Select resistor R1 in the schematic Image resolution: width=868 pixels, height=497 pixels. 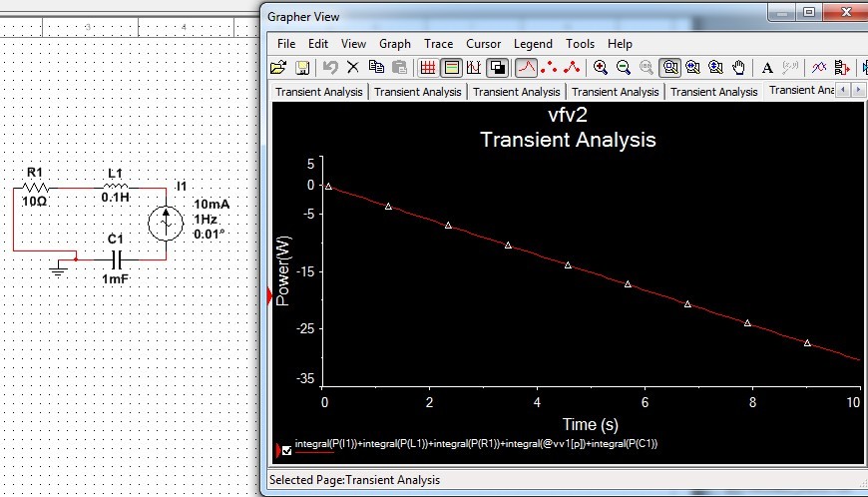[x=36, y=188]
